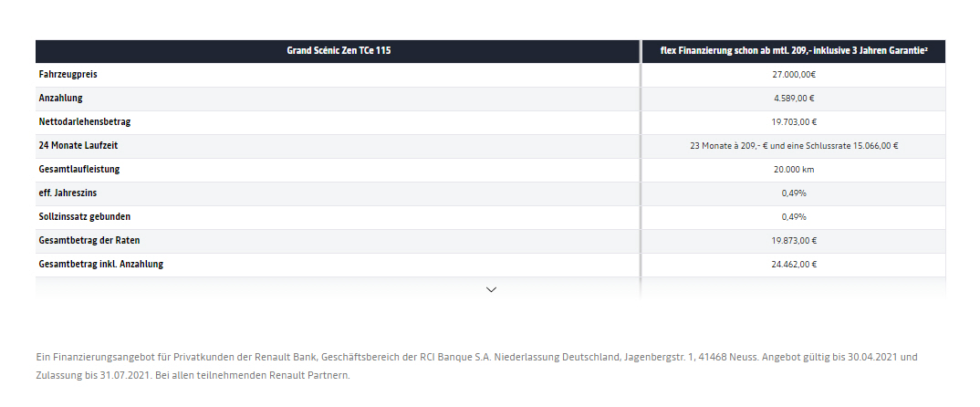
Task: Click the 19.873,00 € total installments value
Action: [793, 241]
